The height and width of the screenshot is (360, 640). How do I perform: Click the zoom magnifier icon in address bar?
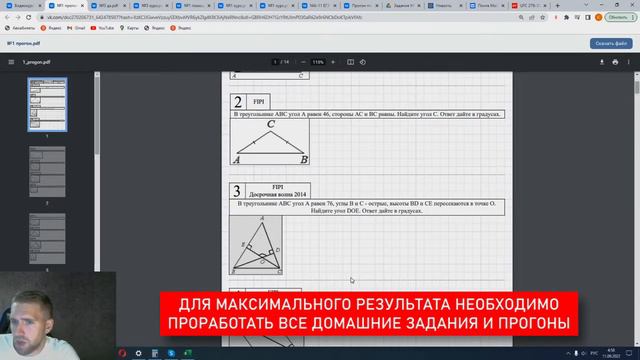(521, 18)
